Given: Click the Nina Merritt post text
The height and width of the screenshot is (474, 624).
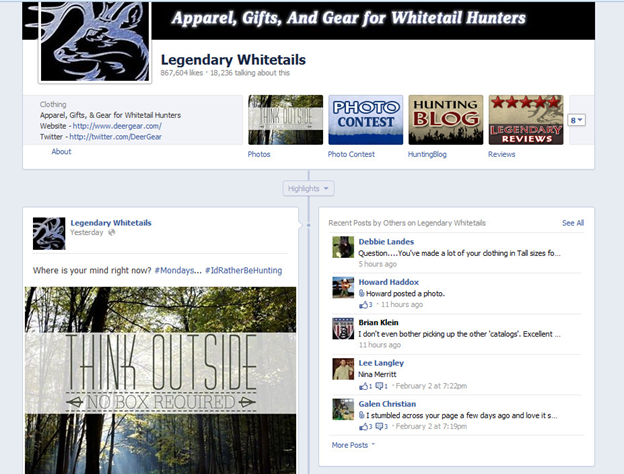Looking at the screenshot, I should [377, 375].
